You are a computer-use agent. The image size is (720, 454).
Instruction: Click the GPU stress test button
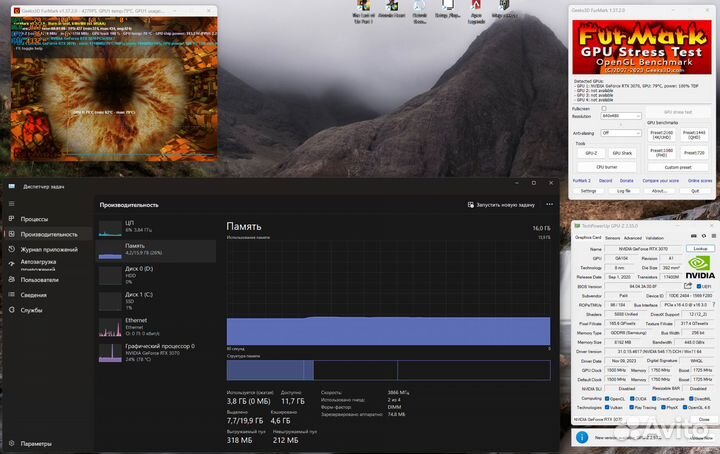click(x=678, y=112)
